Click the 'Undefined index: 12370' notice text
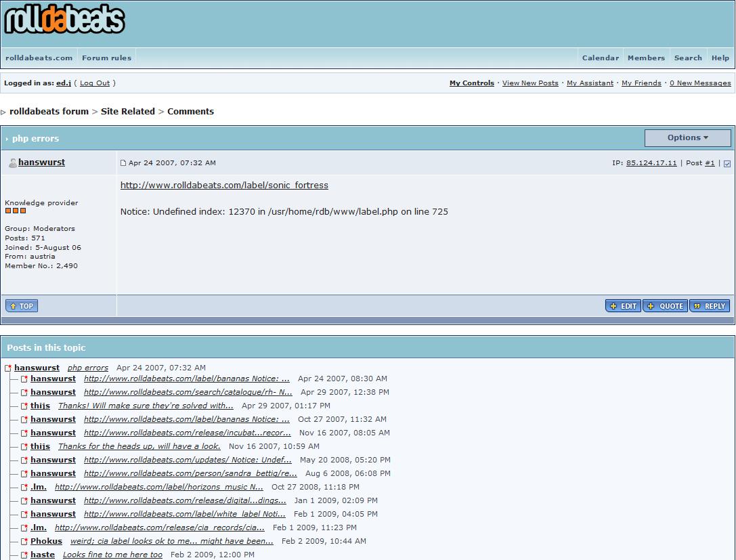Screen dimensions: 736x560 point(284,212)
